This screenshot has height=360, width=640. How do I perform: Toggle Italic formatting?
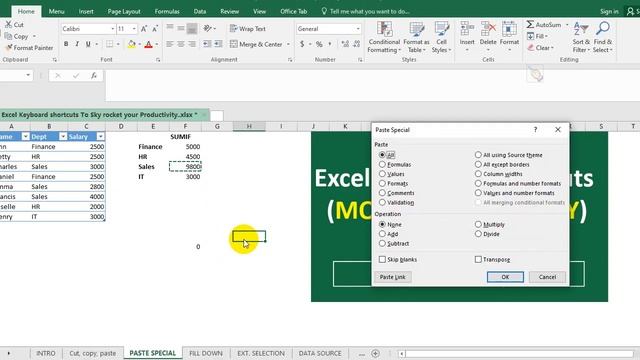coord(77,44)
